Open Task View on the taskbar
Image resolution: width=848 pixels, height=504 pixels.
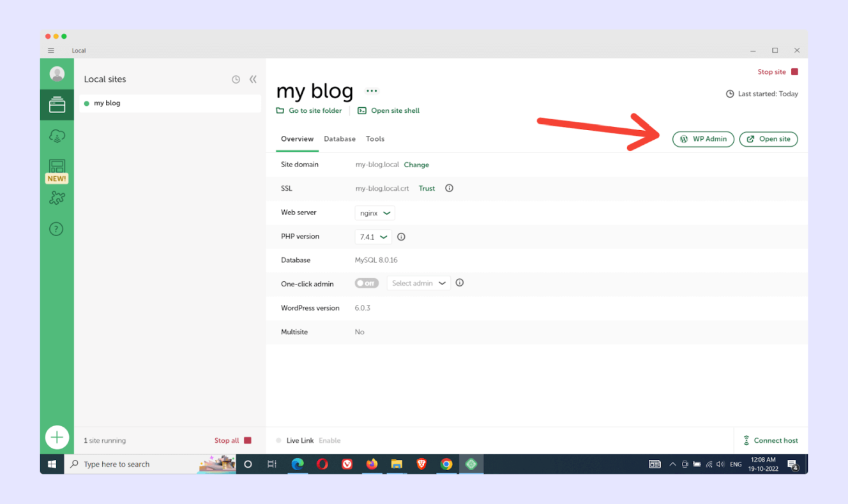[x=272, y=464]
